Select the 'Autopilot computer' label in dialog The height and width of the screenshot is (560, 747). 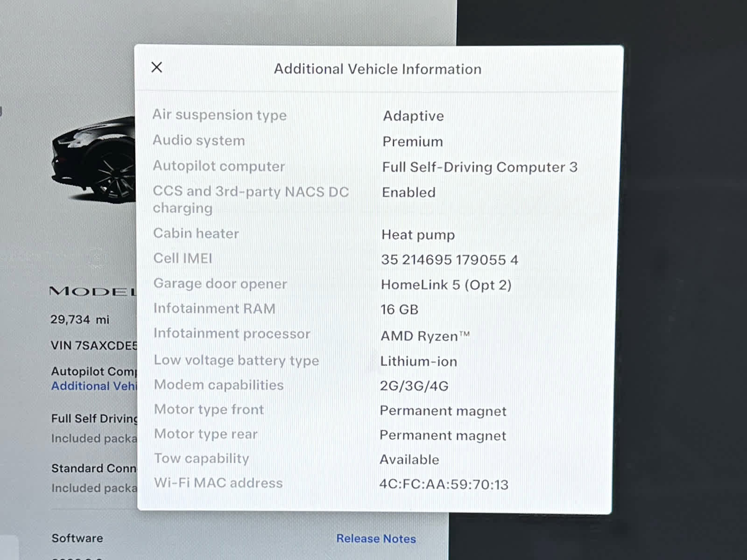click(x=218, y=166)
